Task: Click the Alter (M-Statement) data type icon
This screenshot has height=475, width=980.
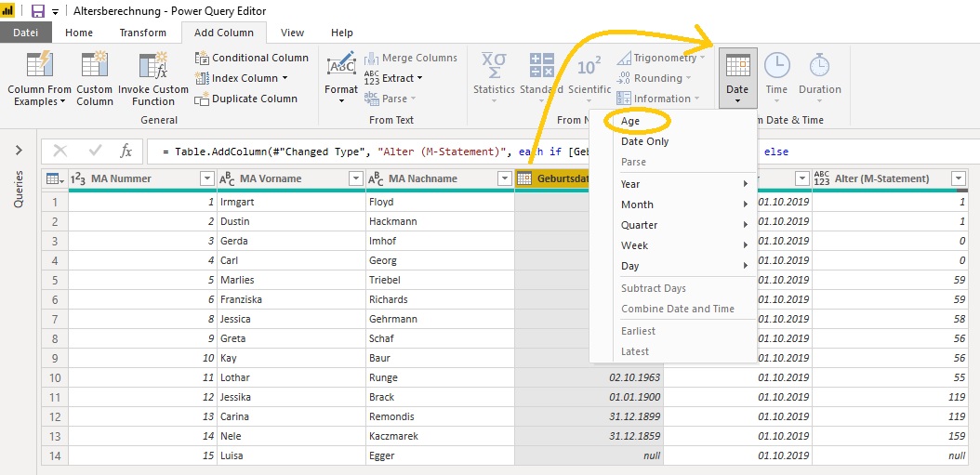Action: [x=822, y=178]
